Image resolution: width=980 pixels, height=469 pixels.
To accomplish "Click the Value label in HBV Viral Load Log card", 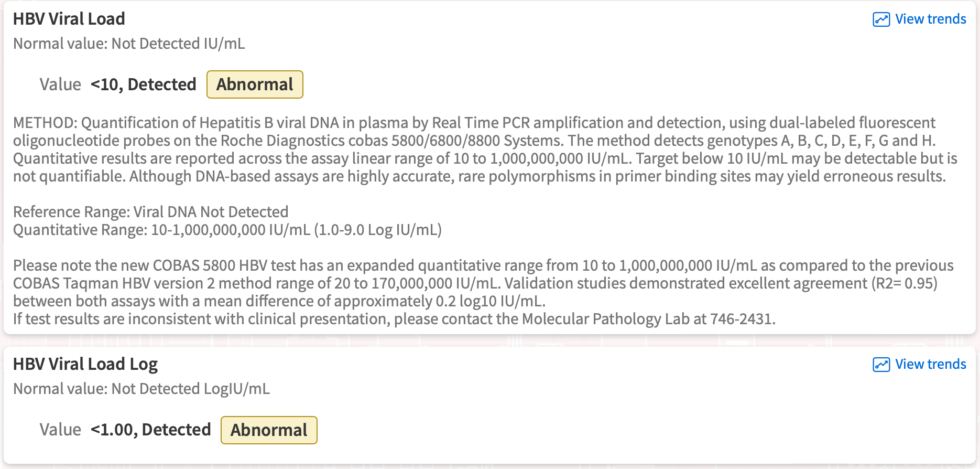I will 60,430.
